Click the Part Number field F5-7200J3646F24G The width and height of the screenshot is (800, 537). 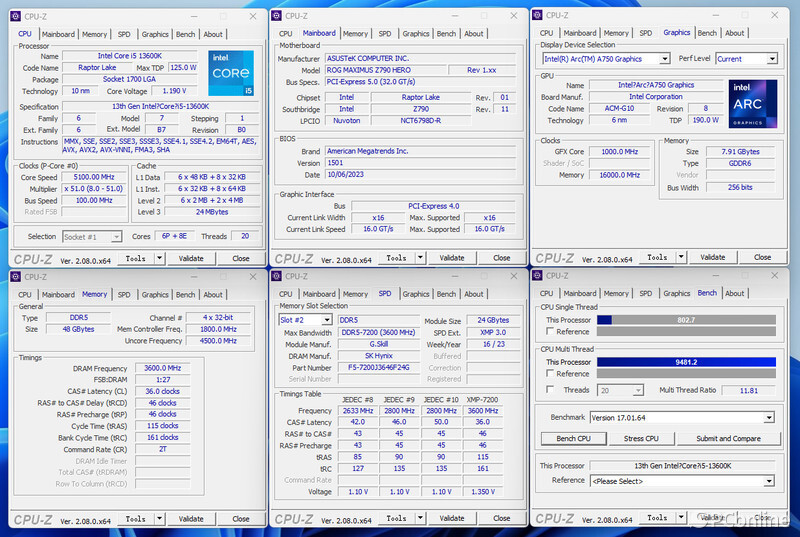(379, 367)
